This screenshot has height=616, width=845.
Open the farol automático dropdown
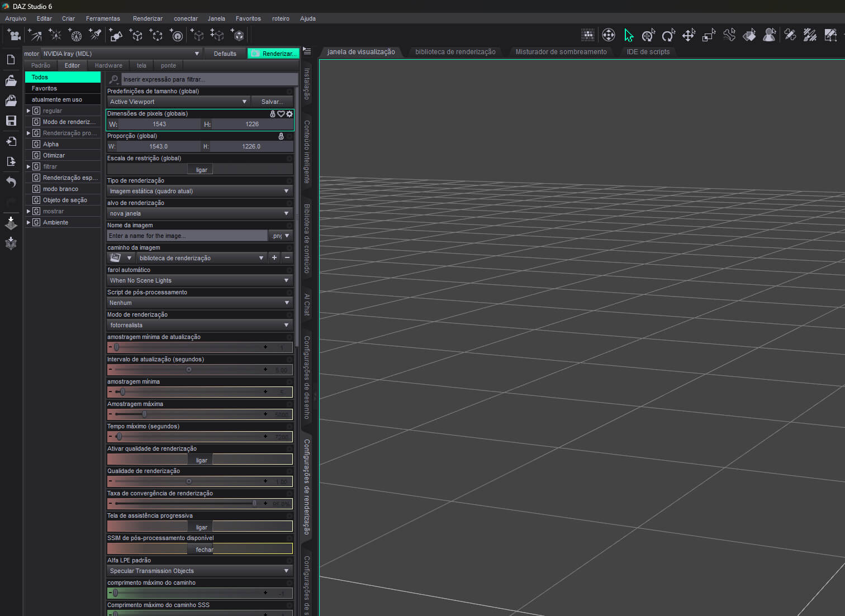coord(200,280)
